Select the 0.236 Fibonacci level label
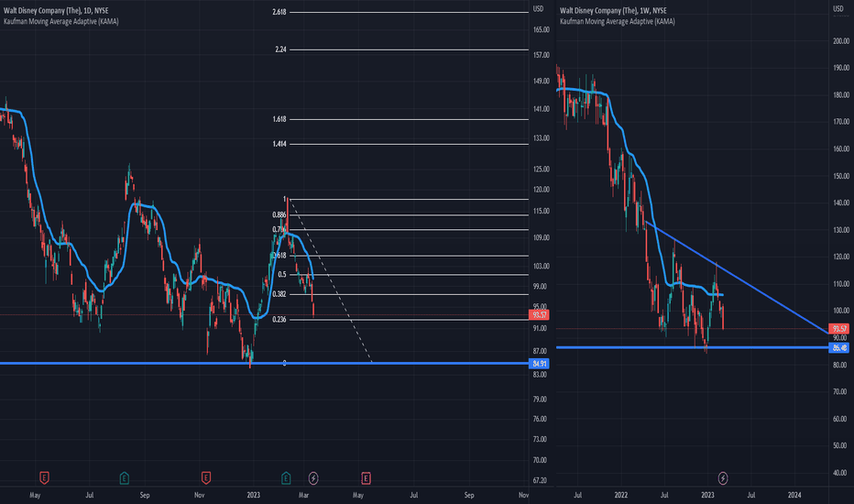The image size is (854, 504). click(x=279, y=320)
